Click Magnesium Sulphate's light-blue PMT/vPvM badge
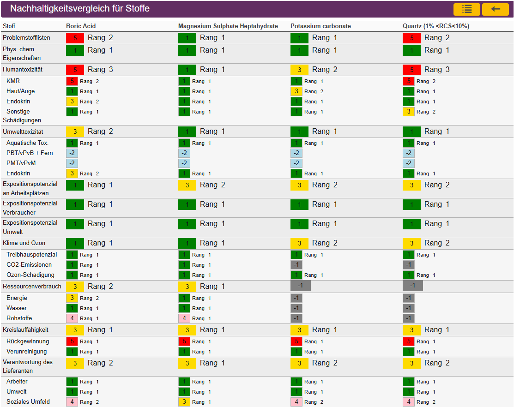This screenshot has height=407, width=532. [x=184, y=163]
